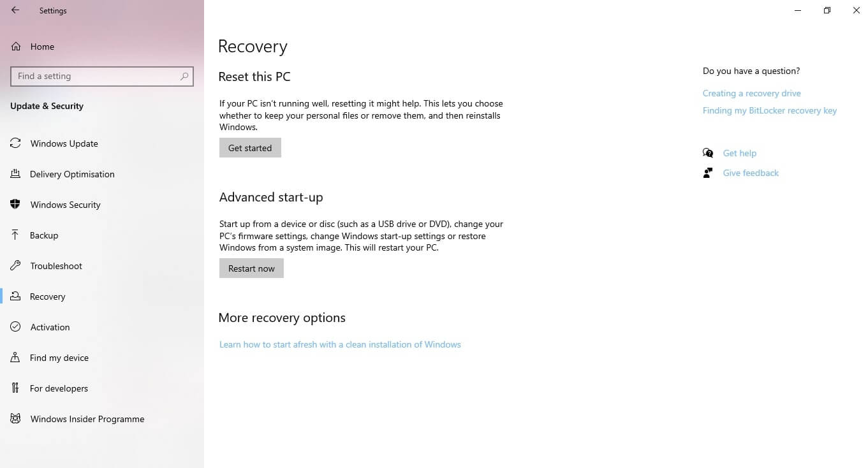Image resolution: width=868 pixels, height=468 pixels.
Task: Select the Troubleshoot wrench icon
Action: point(15,266)
